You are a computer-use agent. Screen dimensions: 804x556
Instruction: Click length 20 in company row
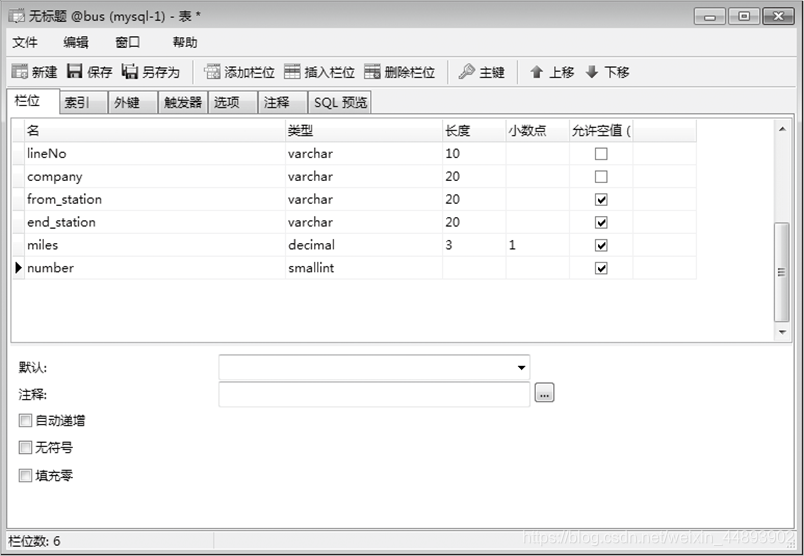click(474, 176)
